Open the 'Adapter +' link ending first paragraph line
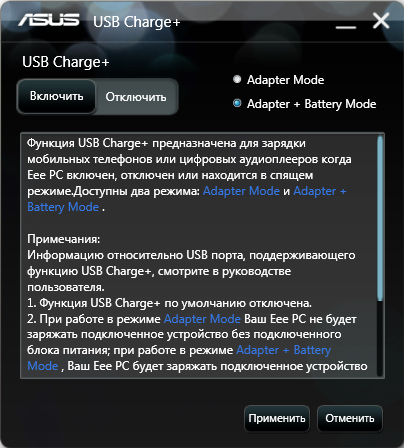This screenshot has height=448, width=404. click(x=320, y=191)
